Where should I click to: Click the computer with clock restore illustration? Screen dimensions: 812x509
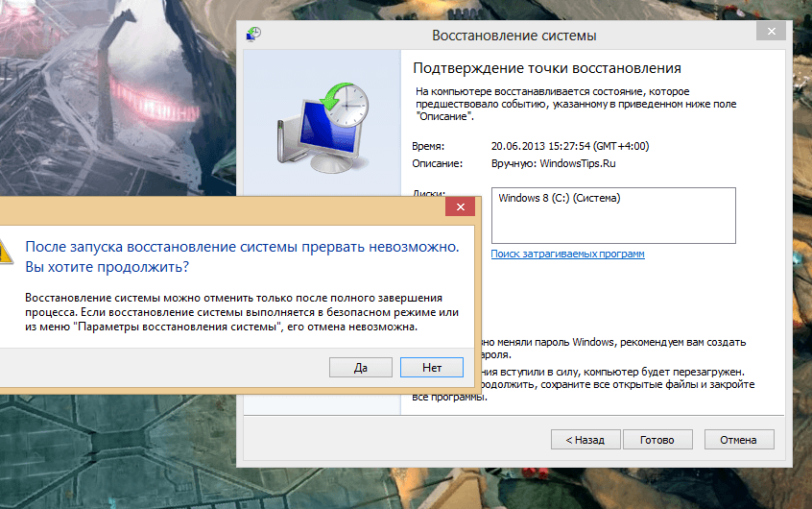(x=322, y=128)
